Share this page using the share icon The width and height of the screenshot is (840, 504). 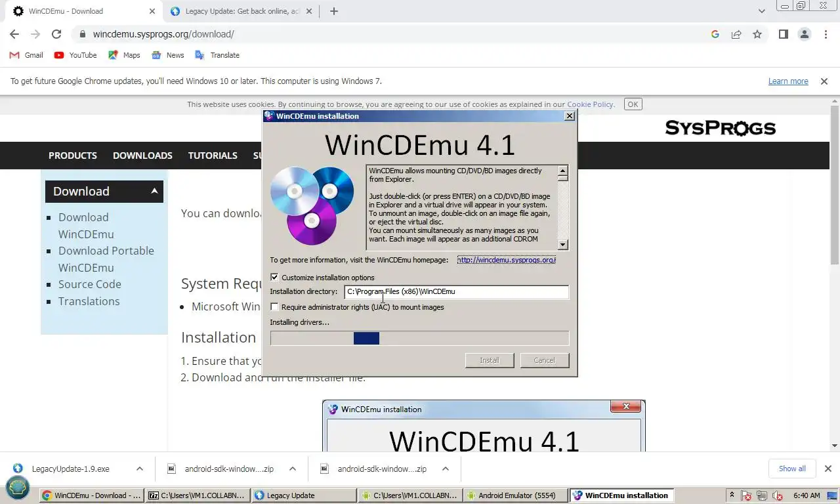click(x=736, y=34)
